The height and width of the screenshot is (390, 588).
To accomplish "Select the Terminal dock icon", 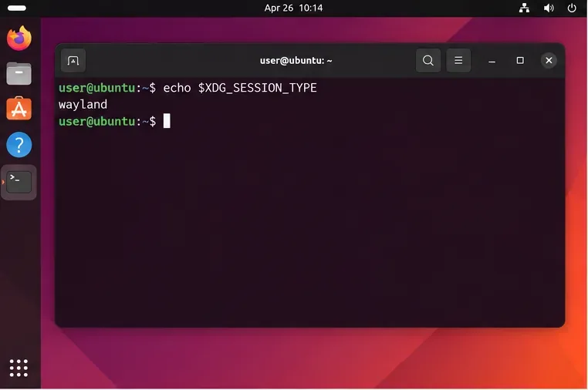I will click(x=19, y=182).
